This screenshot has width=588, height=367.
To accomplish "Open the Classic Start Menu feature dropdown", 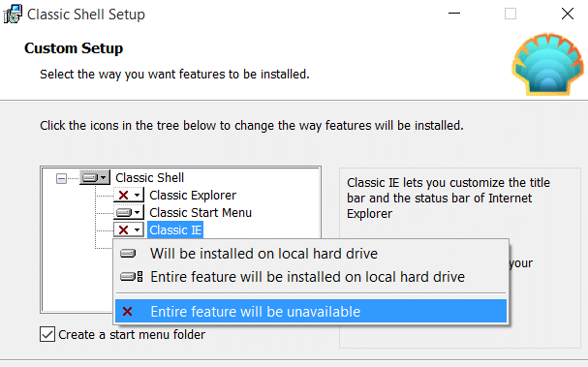I will click(129, 213).
